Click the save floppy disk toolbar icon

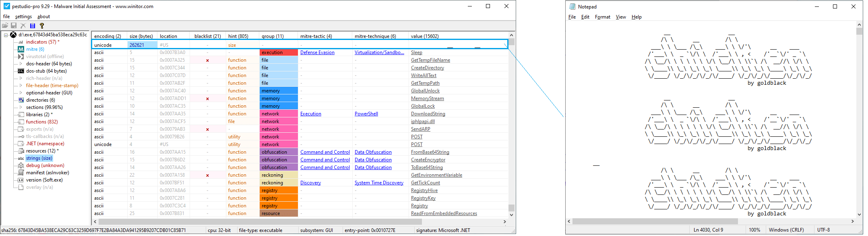(x=14, y=26)
